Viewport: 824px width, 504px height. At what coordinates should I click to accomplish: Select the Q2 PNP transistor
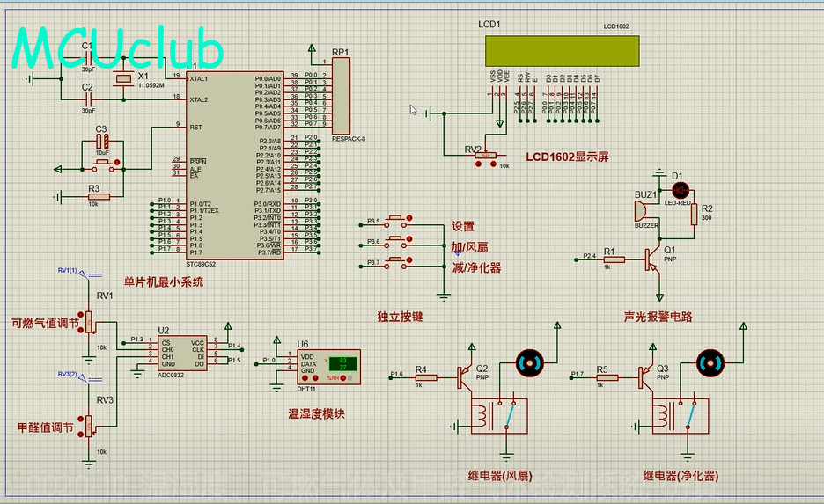[464, 377]
